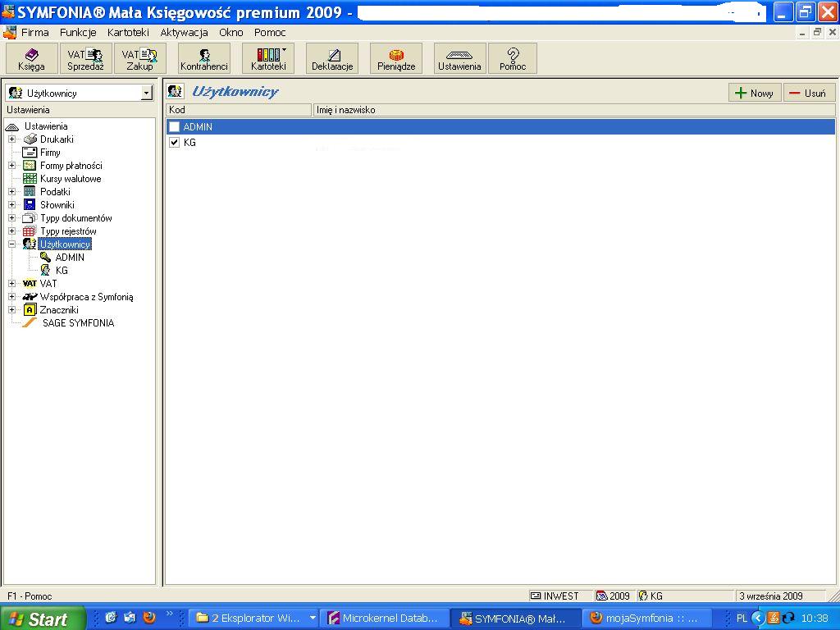This screenshot has width=840, height=630.
Task: Open Ustawienia toolbar button
Action: coord(459,59)
